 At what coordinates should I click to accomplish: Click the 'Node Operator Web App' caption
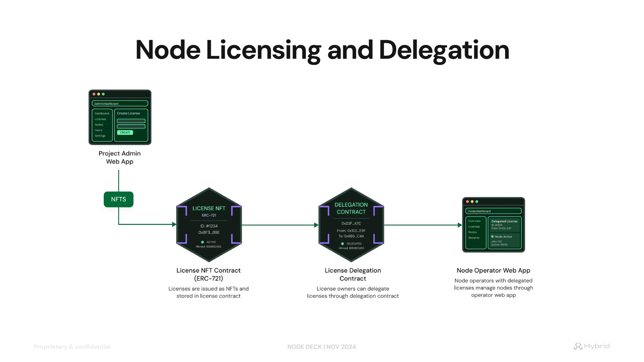(x=493, y=270)
